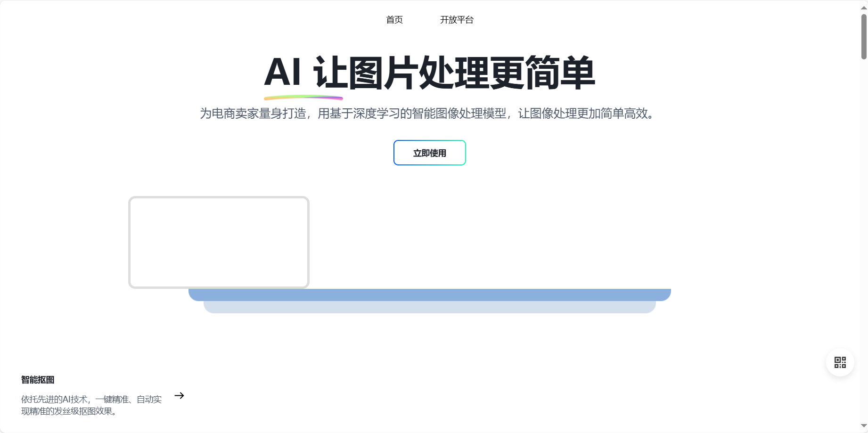Open the 开放平台 navigation item

tap(457, 20)
